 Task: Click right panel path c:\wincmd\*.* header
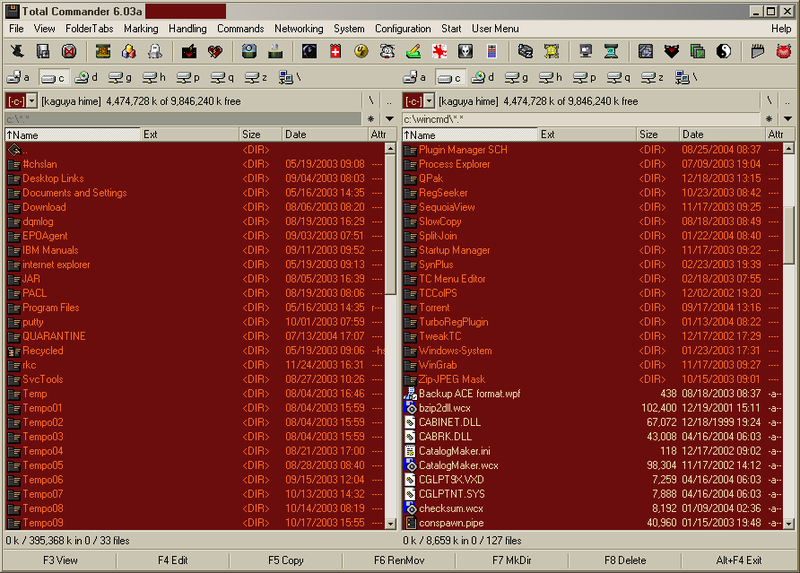[x=581, y=119]
